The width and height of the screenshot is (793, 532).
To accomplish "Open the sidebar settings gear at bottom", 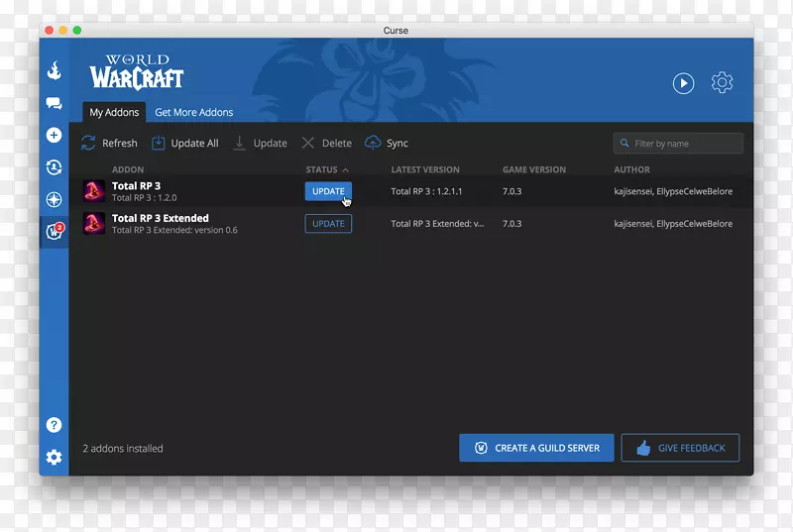I will [x=54, y=457].
